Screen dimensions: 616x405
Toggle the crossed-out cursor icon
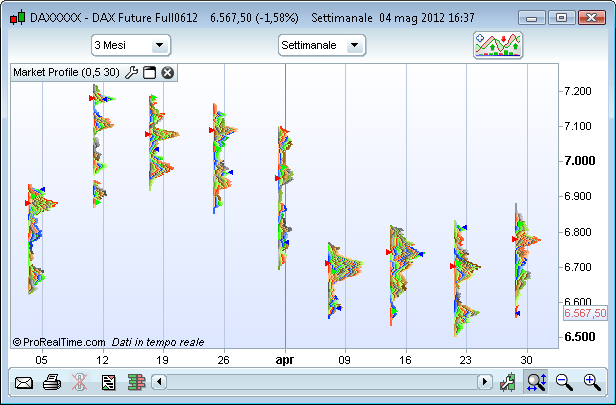point(79,382)
